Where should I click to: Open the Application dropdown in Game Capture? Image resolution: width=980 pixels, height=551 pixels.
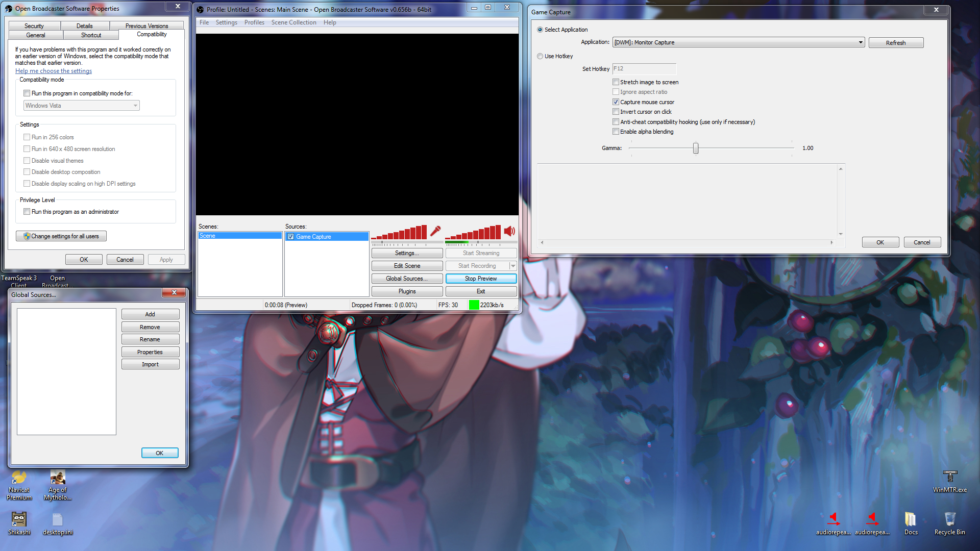click(738, 42)
